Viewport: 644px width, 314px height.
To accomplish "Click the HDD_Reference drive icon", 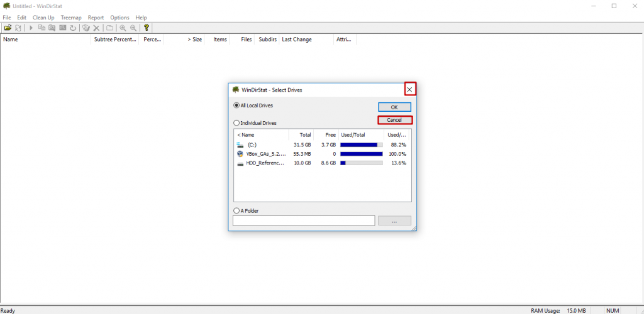I will (240, 163).
